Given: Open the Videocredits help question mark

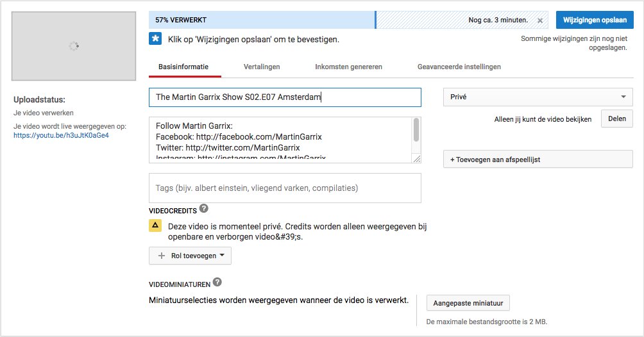Looking at the screenshot, I should pos(204,208).
